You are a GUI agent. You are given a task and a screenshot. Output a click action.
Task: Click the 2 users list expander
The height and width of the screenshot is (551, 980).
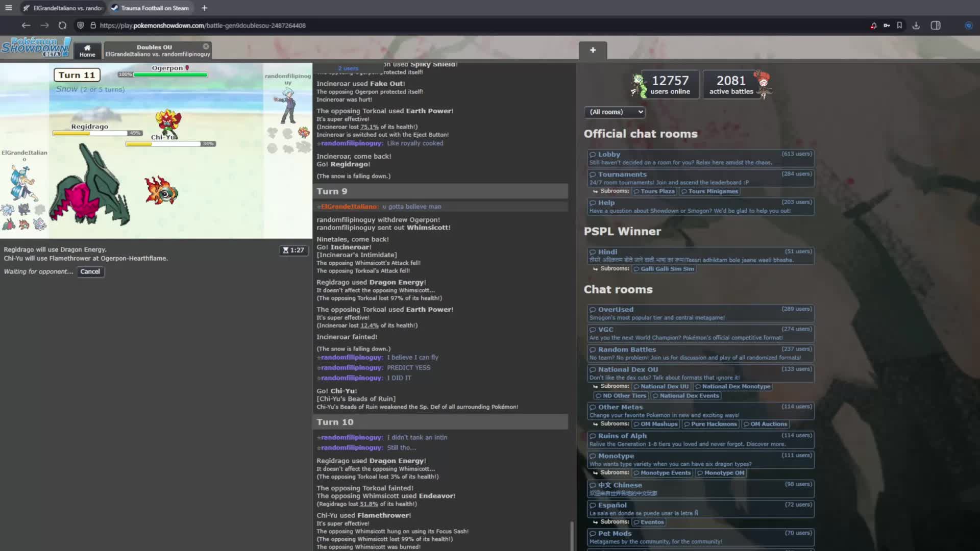coord(348,68)
